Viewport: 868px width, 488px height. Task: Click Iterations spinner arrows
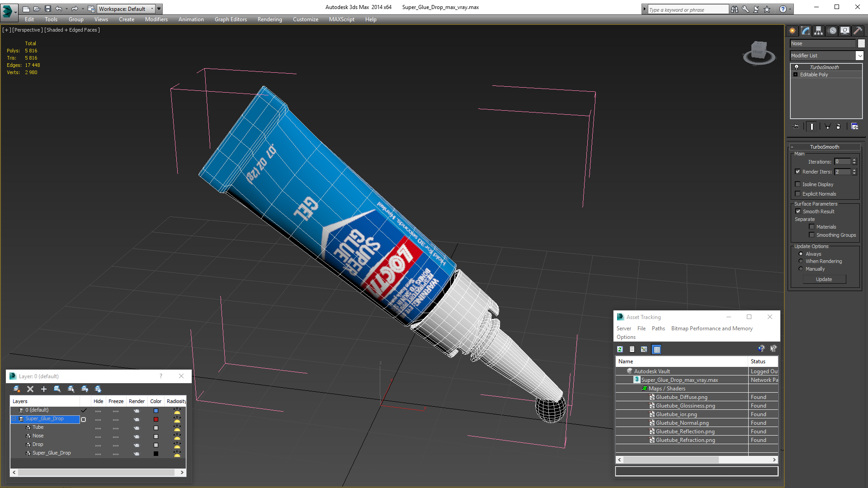pyautogui.click(x=854, y=162)
